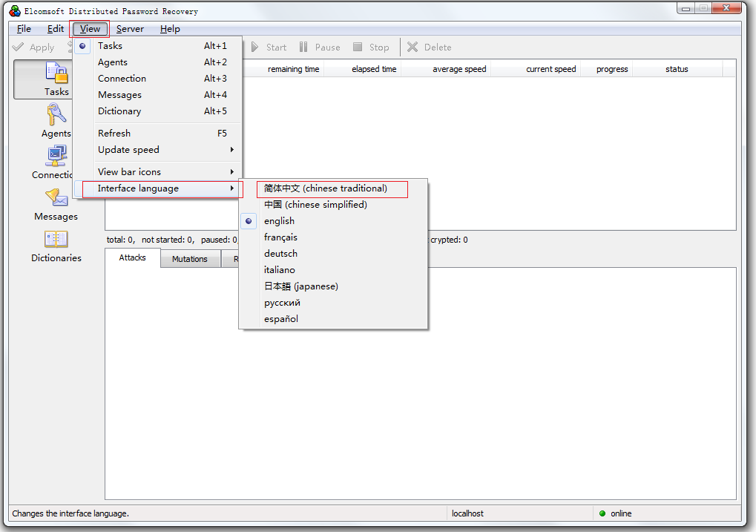Image resolution: width=756 pixels, height=532 pixels.
Task: Open the Server menu
Action: (x=130, y=29)
